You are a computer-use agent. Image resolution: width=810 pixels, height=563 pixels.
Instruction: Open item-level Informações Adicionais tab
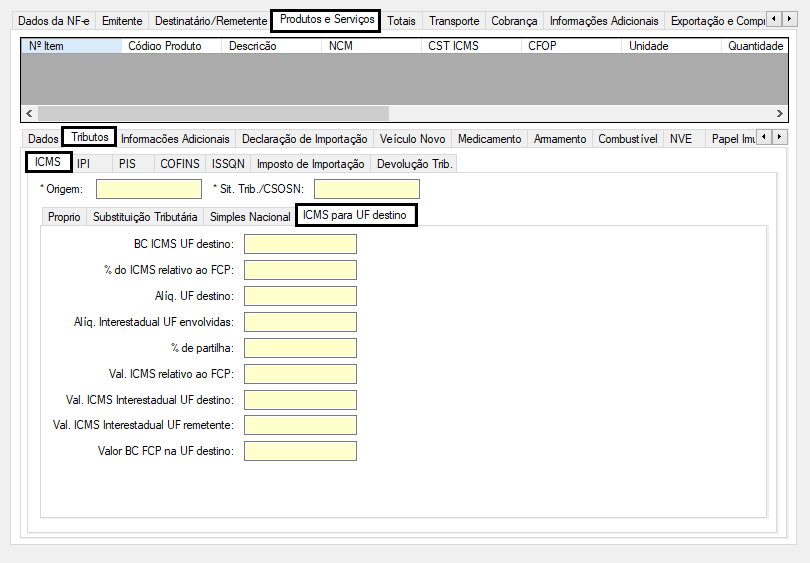[175, 139]
